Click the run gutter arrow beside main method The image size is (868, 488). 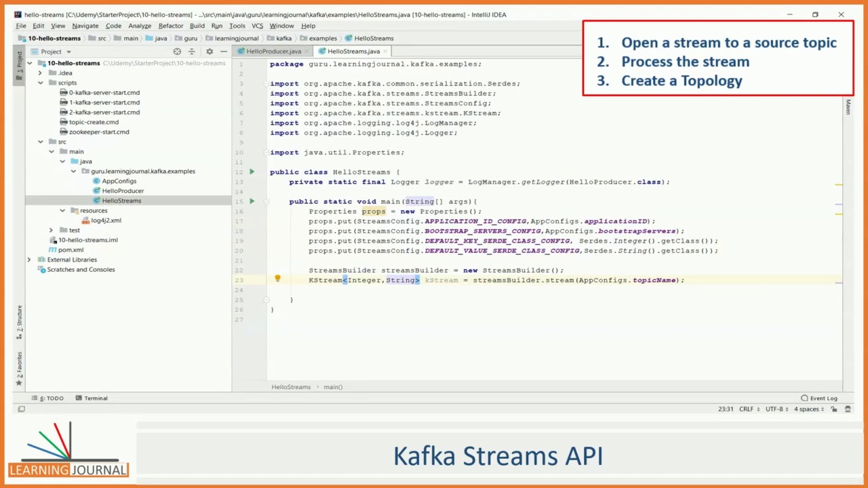tap(252, 201)
